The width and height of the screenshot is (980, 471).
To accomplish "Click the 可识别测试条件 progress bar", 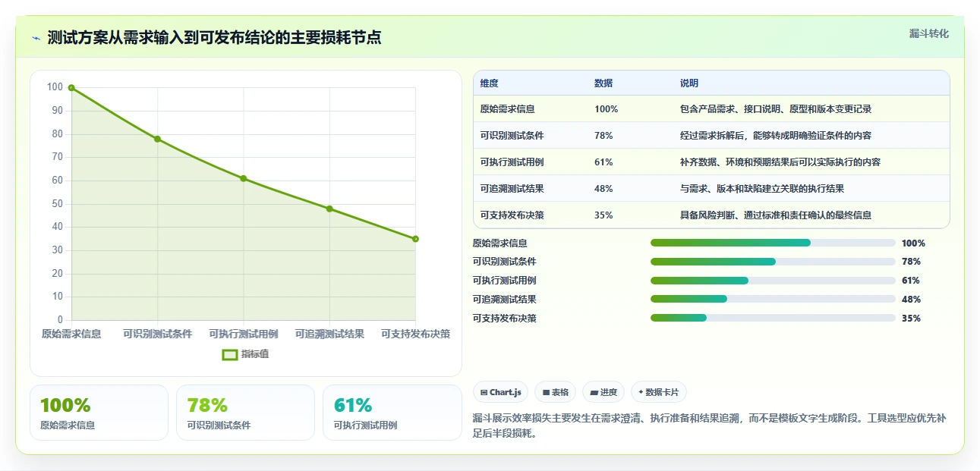I will [773, 262].
